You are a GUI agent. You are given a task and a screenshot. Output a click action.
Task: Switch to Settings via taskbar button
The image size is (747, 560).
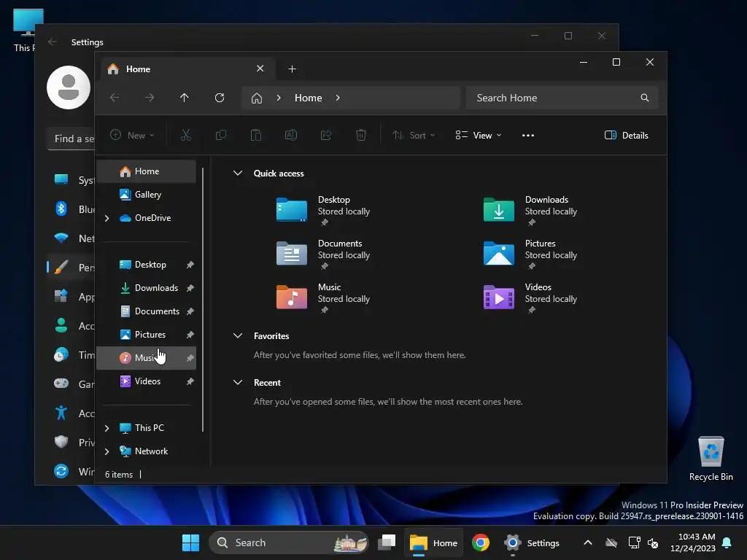533,542
